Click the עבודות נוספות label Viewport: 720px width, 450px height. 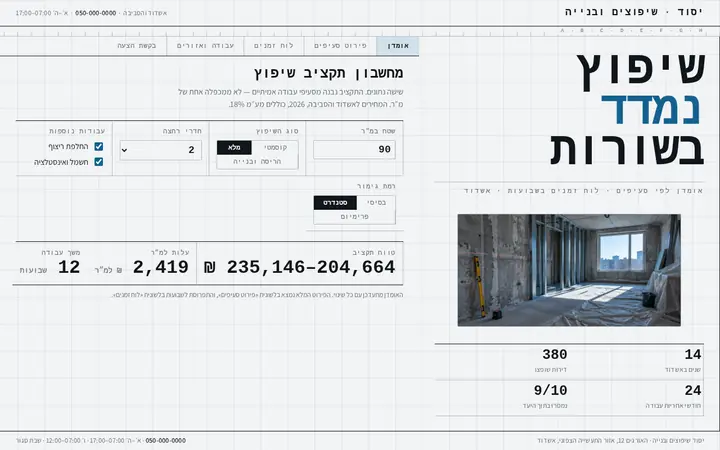pyautogui.click(x=77, y=131)
